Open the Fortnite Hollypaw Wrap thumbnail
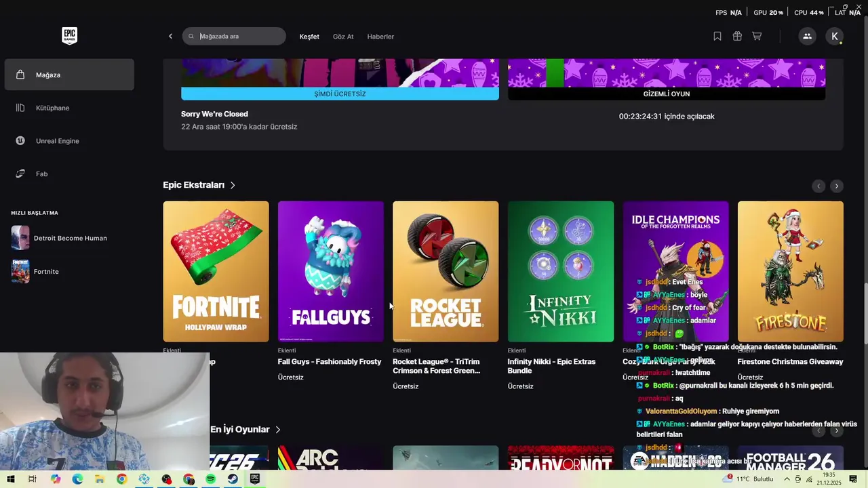Screen dimensions: 868x488 tap(216, 271)
